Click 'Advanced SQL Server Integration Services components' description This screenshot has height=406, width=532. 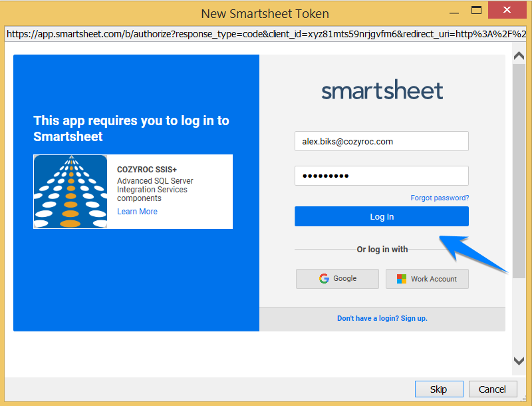(x=155, y=190)
